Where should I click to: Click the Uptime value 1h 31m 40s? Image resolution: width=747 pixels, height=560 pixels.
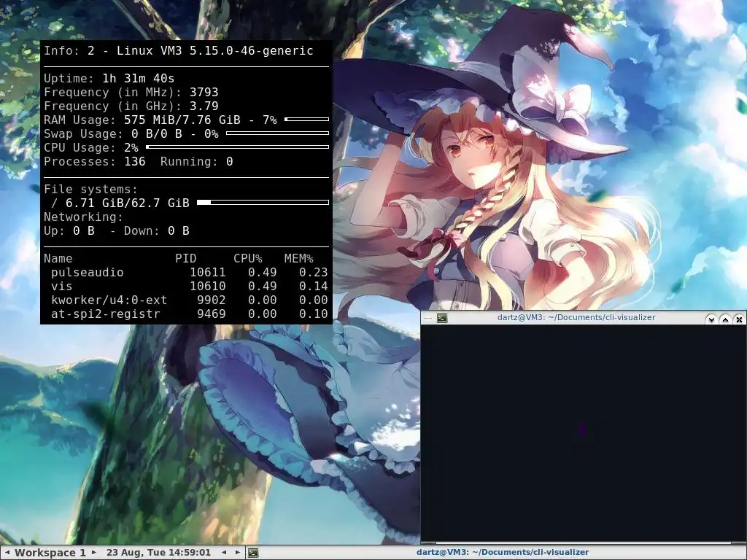point(138,78)
